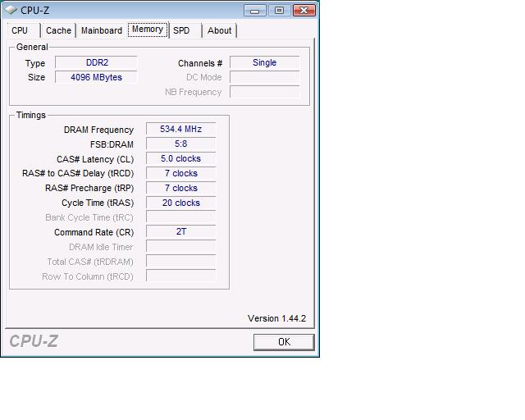525x420 pixels.
Task: Click the Cycle Time value 20 clocks
Action: coord(180,203)
